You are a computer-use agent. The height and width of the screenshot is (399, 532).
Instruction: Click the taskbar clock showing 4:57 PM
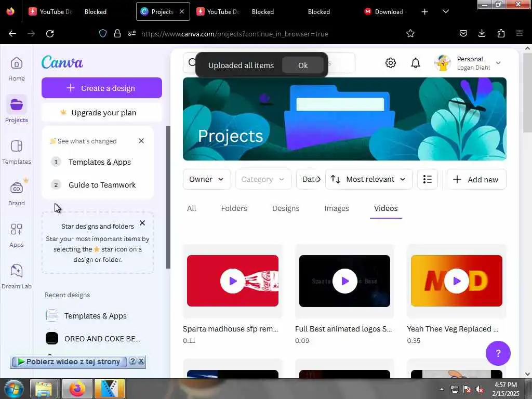coord(506,389)
